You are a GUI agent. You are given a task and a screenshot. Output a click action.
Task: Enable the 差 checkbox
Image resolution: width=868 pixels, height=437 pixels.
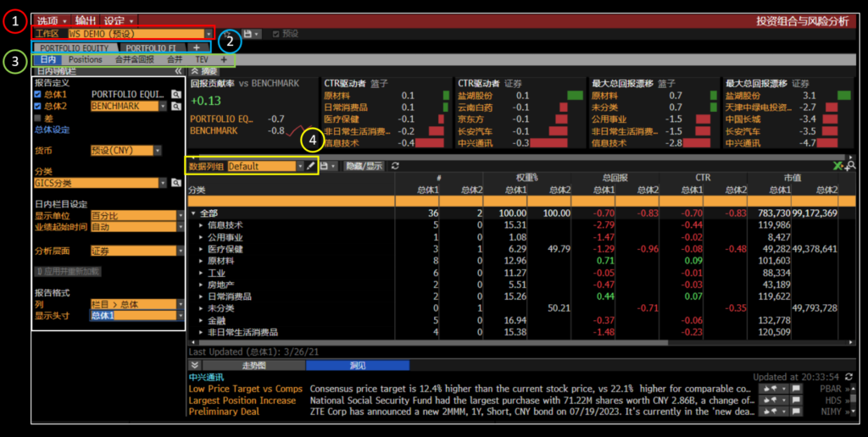point(37,118)
